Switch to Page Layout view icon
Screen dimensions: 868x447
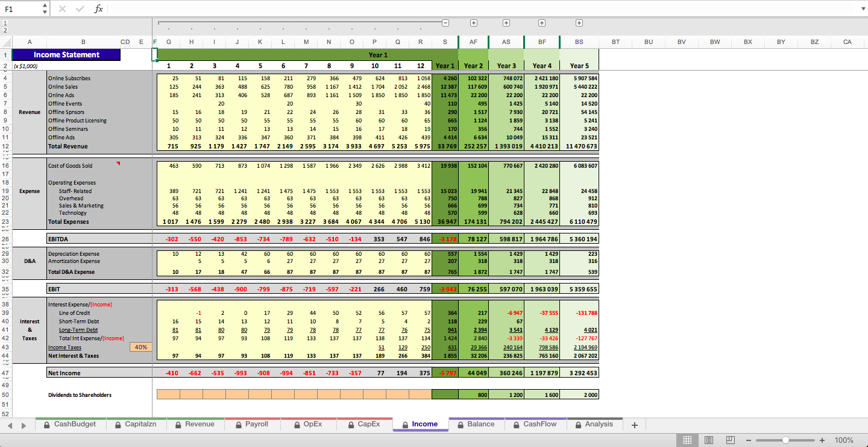[x=709, y=440]
